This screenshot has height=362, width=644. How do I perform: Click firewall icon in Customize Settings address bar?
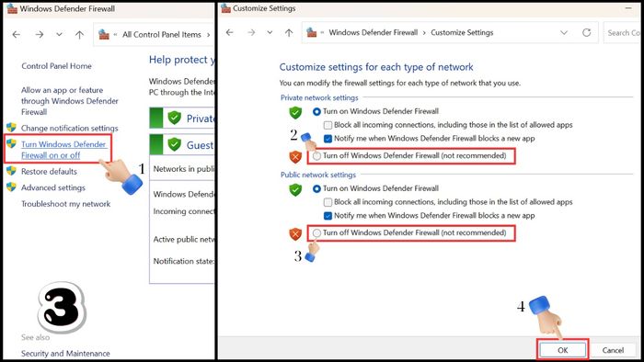coord(312,32)
